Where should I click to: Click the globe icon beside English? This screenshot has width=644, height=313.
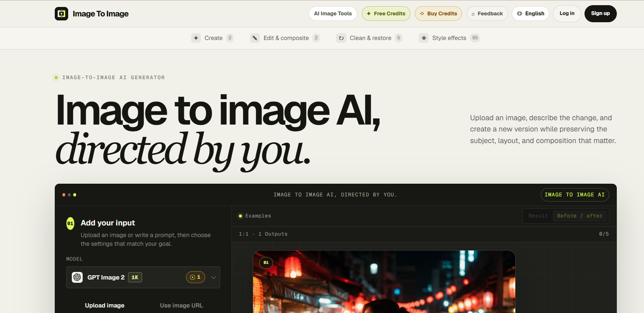coord(520,14)
